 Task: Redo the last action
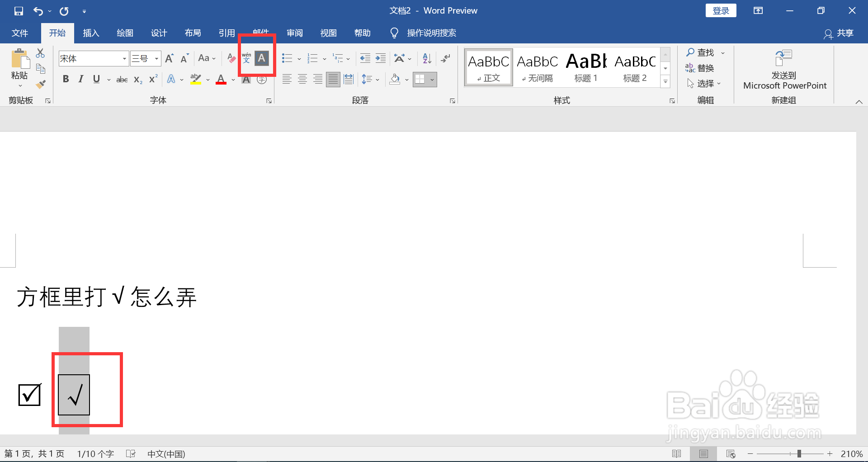pos(64,11)
